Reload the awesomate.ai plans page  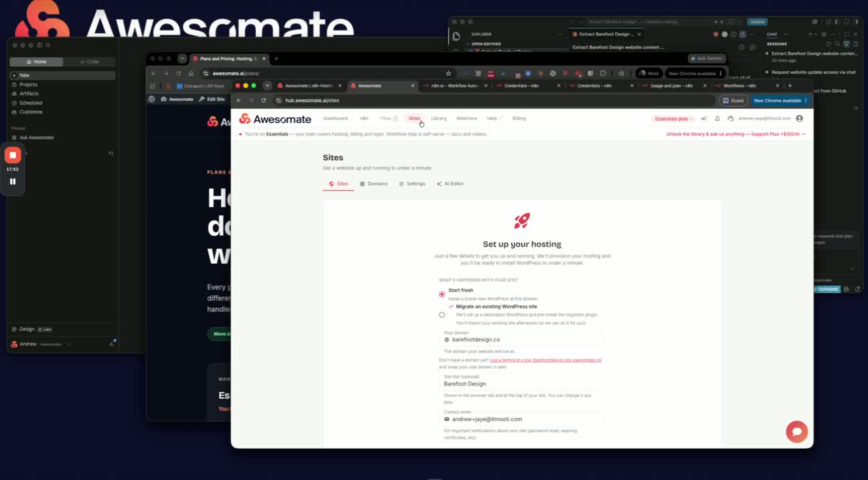pos(178,73)
